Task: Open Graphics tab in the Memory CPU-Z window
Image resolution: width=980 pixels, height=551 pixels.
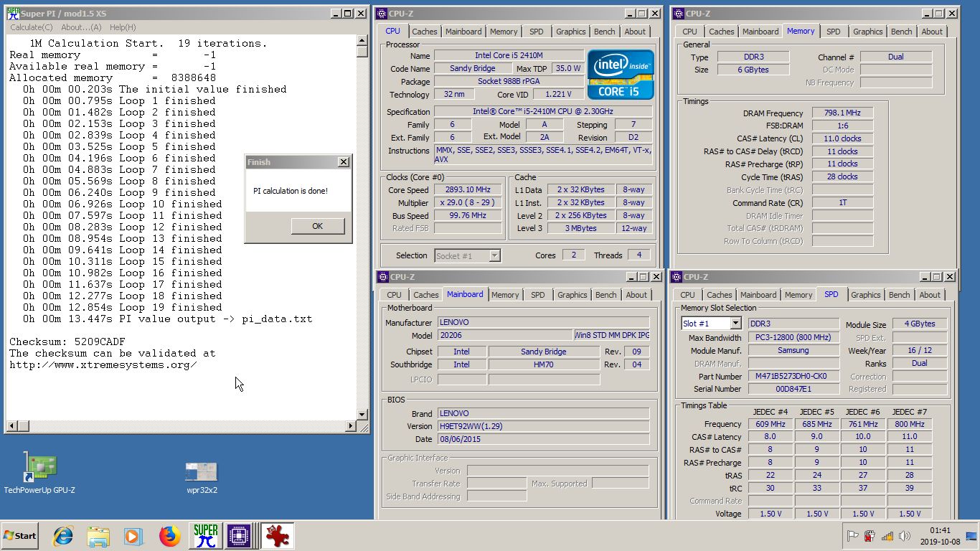Action: coord(868,32)
